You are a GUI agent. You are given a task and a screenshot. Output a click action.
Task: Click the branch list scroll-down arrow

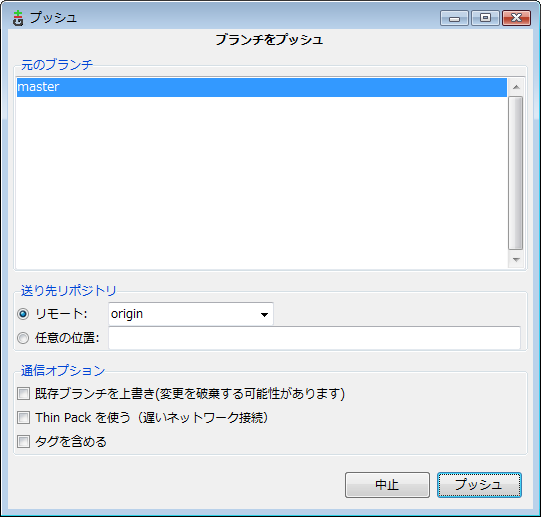pyautogui.click(x=516, y=260)
